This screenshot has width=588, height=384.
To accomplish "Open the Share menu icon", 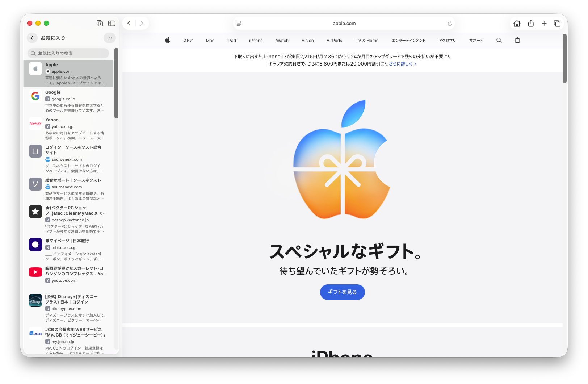I will 531,24.
